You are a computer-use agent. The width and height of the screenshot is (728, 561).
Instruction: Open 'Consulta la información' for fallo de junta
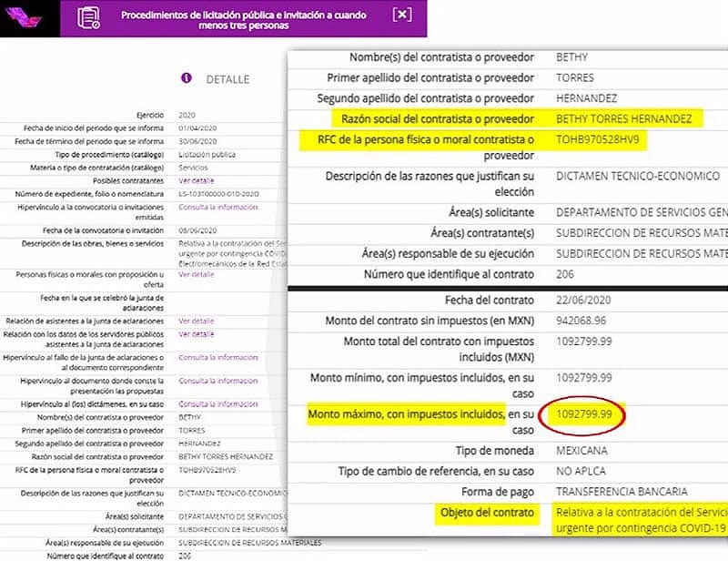[217, 357]
